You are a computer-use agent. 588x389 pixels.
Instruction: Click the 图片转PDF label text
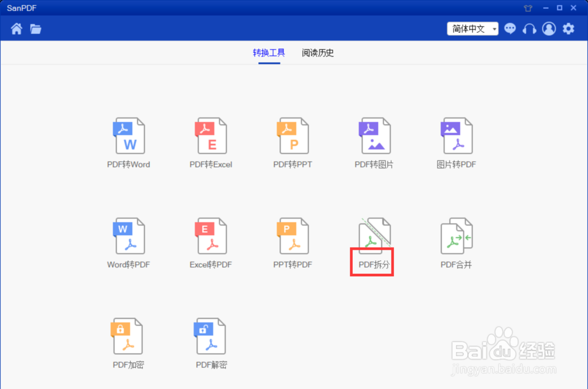[x=456, y=165]
